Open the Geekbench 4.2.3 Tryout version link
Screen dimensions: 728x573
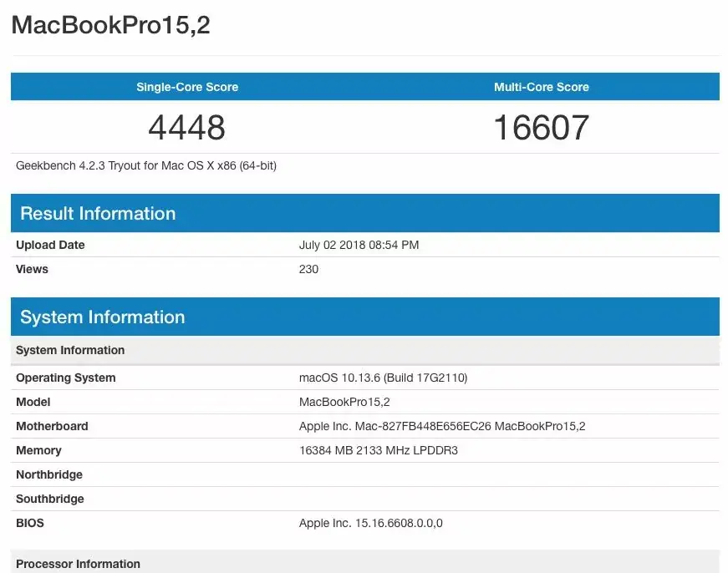tap(145, 165)
